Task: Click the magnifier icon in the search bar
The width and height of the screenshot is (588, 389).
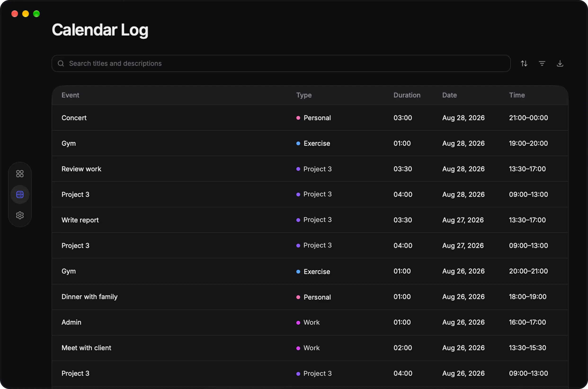Action: (x=61, y=63)
